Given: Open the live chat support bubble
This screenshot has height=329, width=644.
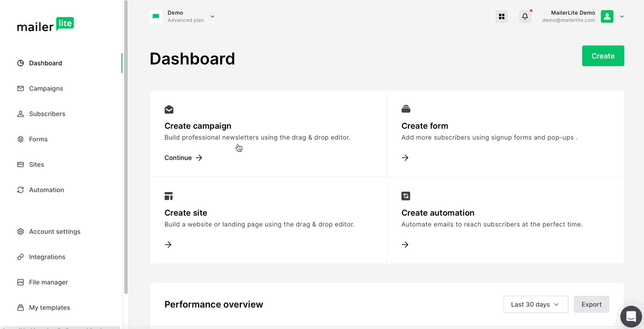Looking at the screenshot, I should 631,316.
